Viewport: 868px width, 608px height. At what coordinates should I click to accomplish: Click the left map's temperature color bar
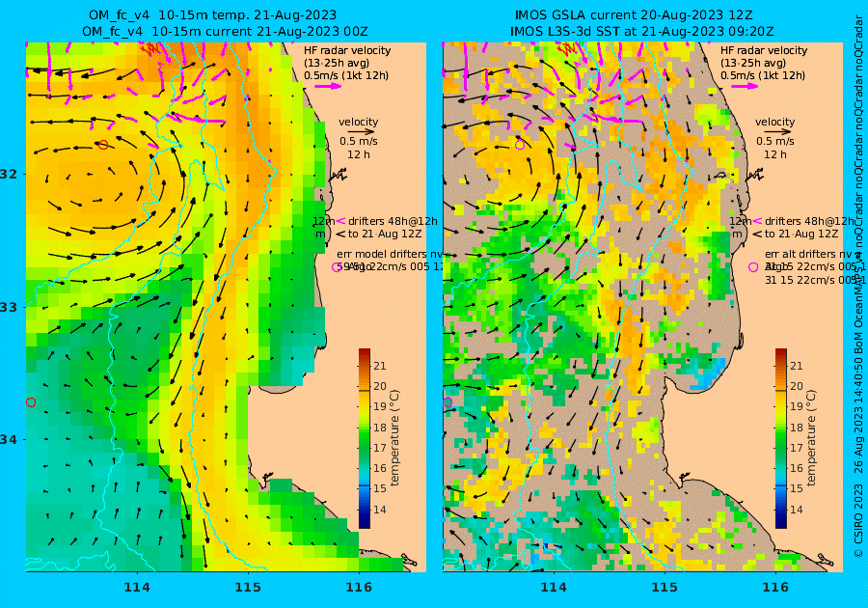coord(365,438)
